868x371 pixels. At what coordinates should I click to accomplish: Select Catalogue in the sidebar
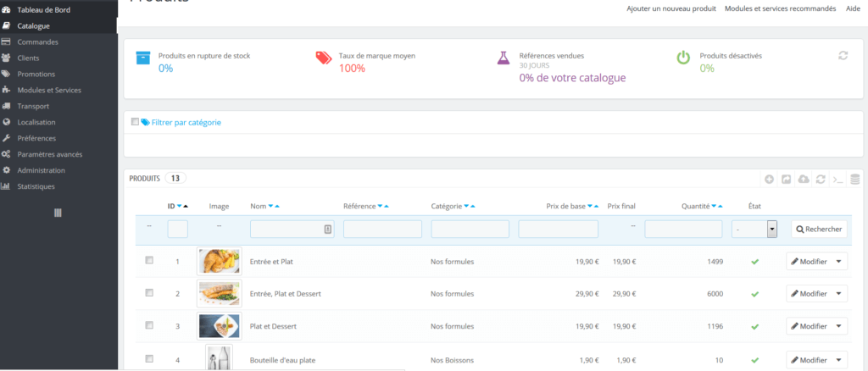(x=33, y=26)
